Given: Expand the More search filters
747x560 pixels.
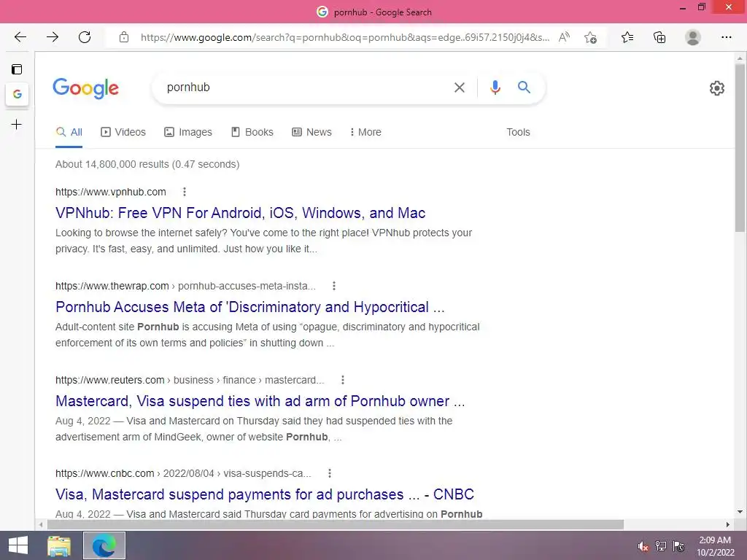Looking at the screenshot, I should tap(365, 133).
